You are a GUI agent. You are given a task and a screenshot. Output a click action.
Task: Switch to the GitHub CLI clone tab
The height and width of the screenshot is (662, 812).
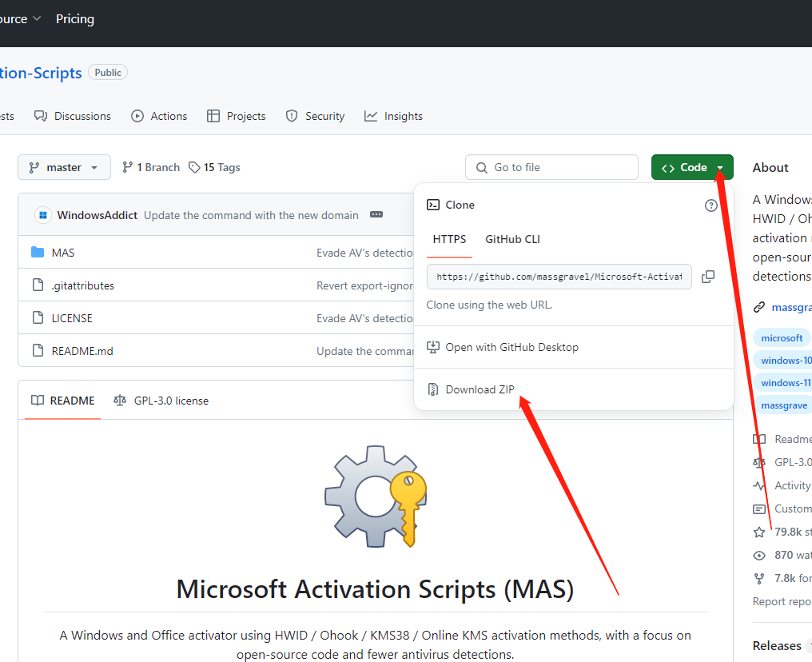coord(512,239)
